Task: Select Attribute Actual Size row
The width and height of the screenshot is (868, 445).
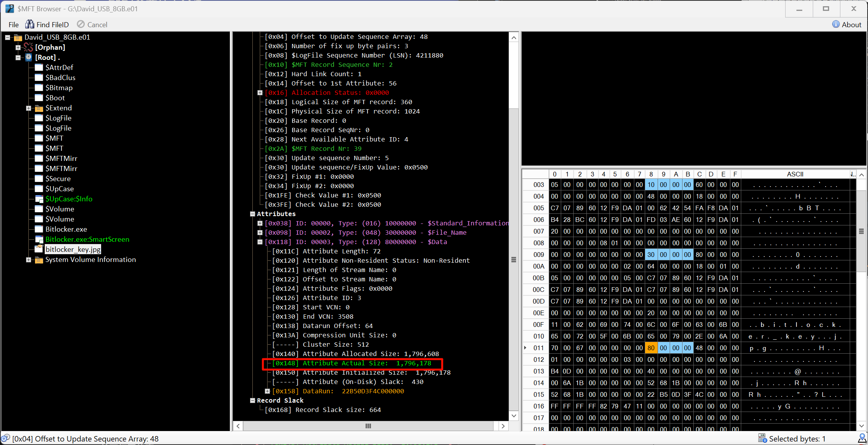Action: click(x=352, y=363)
